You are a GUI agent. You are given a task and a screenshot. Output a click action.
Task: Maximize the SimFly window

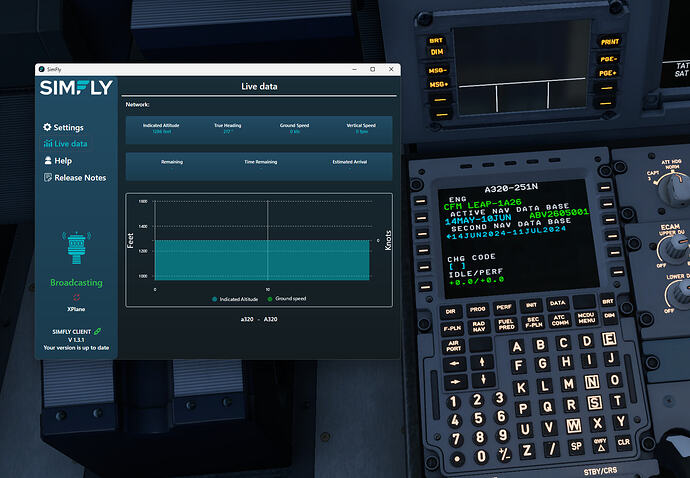click(x=373, y=70)
